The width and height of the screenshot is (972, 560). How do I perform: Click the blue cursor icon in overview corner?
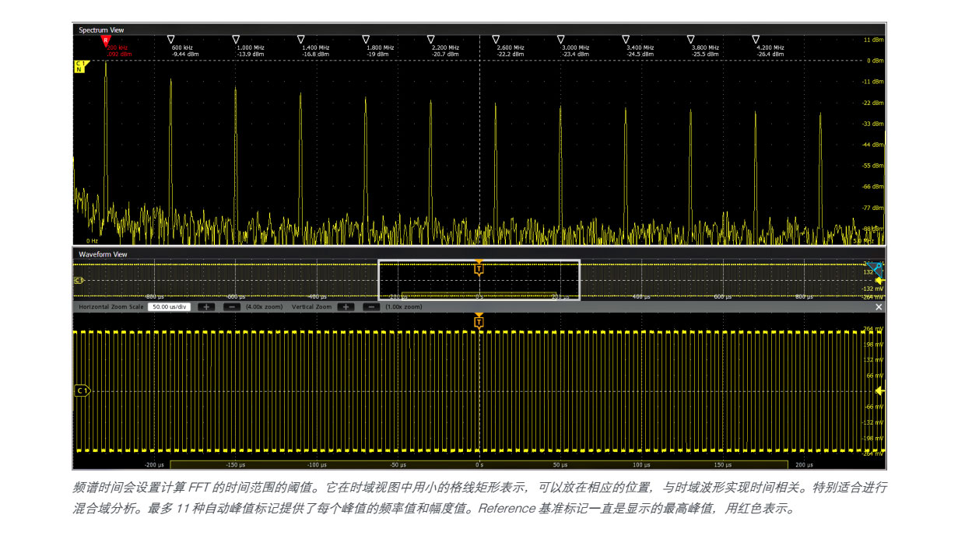(877, 267)
